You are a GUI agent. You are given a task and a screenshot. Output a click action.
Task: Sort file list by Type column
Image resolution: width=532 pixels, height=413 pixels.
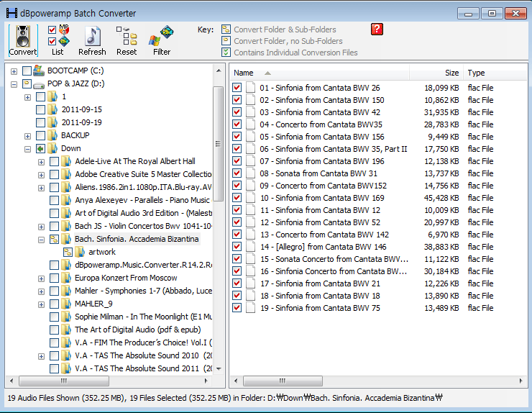click(x=495, y=73)
